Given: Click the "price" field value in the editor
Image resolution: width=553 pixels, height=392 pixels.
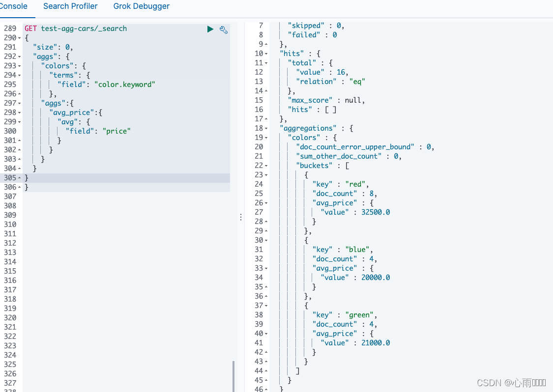Looking at the screenshot, I should click(x=116, y=131).
